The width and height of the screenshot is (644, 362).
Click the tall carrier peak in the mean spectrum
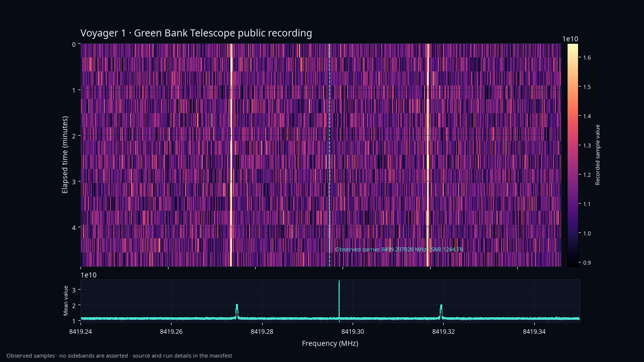[339, 301]
